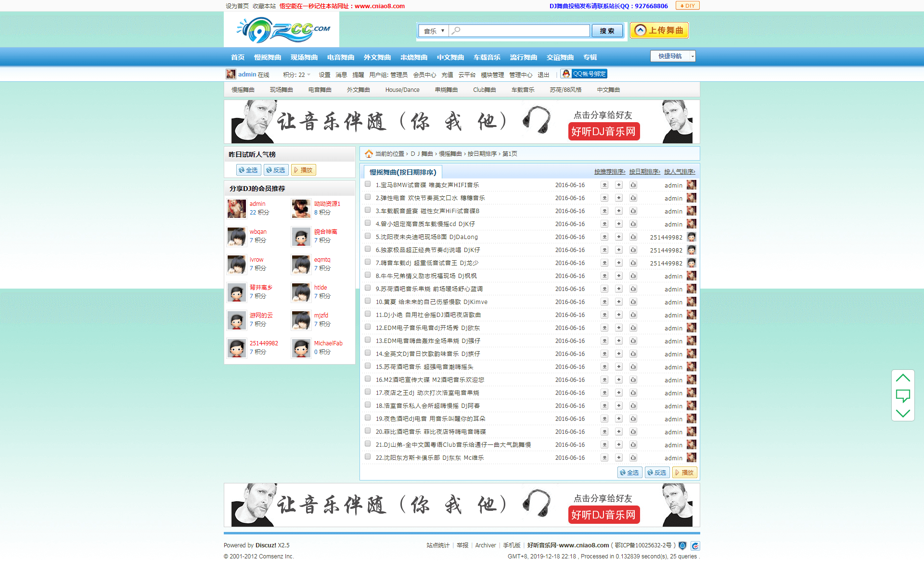The image size is (924, 569).
Task: Click QQ帐号绑定 penguin icon
Action: [x=566, y=74]
